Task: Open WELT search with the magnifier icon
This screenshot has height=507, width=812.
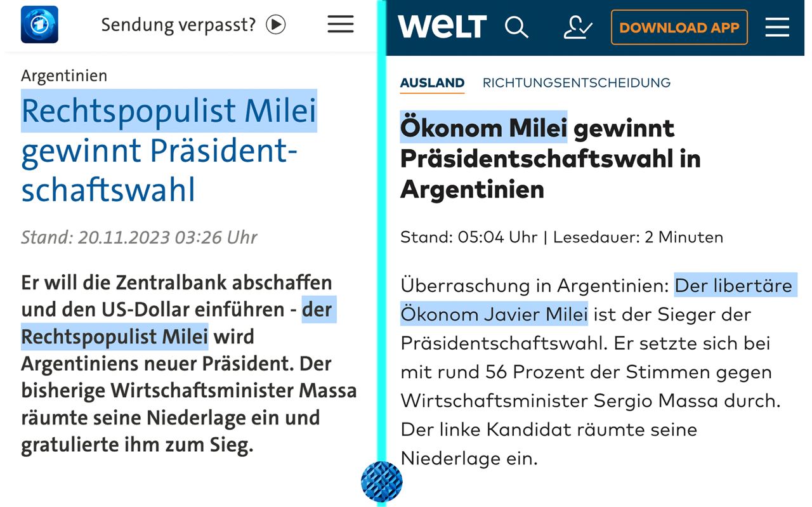Action: (x=516, y=27)
